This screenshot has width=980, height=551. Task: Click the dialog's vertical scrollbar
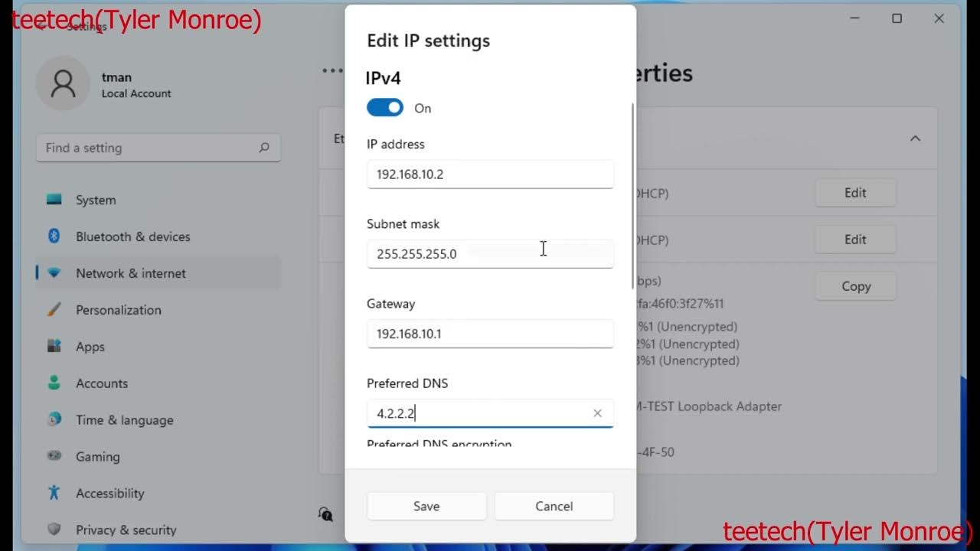click(632, 195)
